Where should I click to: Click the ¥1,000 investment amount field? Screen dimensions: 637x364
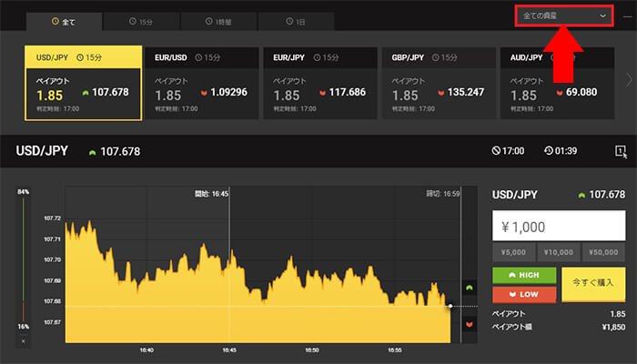point(558,227)
